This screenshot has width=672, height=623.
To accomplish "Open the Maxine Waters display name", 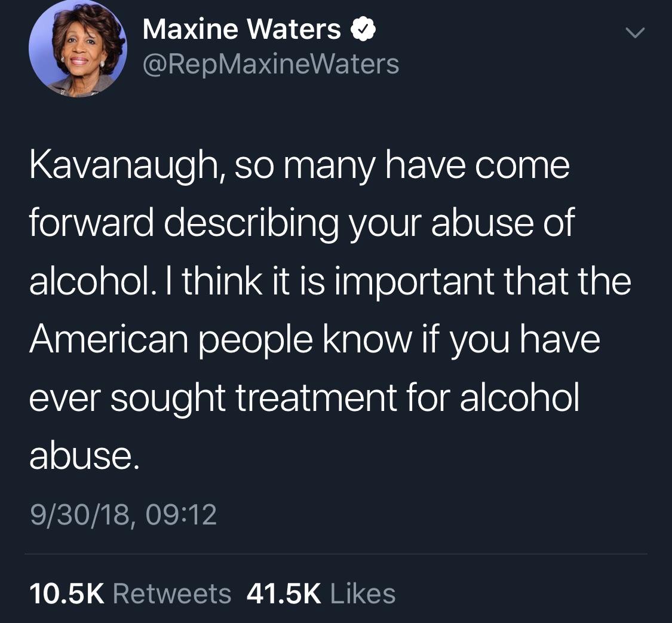I will tap(242, 29).
